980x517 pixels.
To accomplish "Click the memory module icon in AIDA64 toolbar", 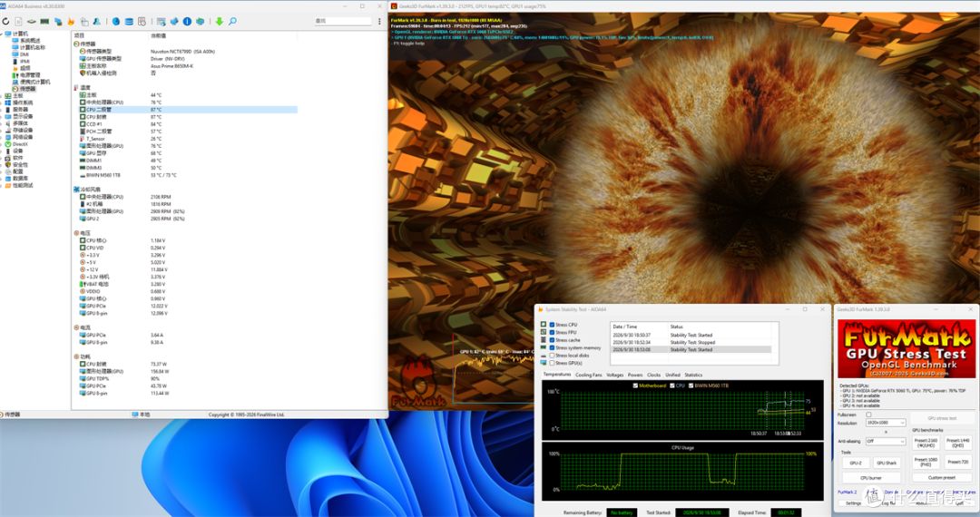I will coord(44,21).
